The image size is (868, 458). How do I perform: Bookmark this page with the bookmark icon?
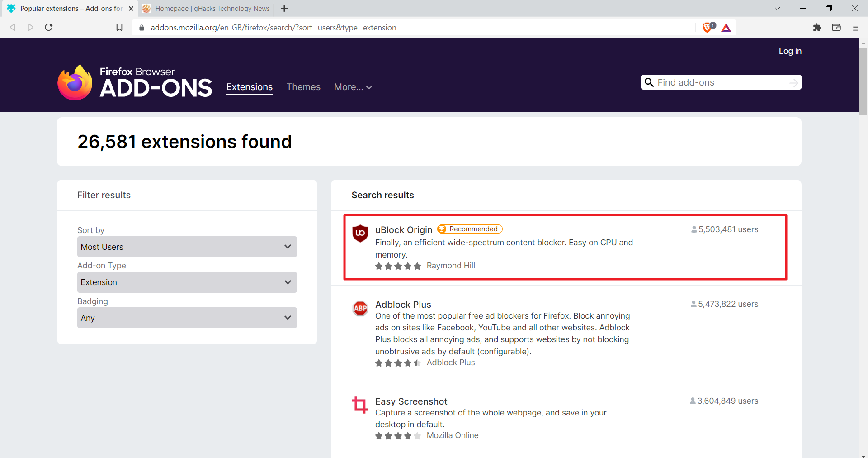point(119,27)
